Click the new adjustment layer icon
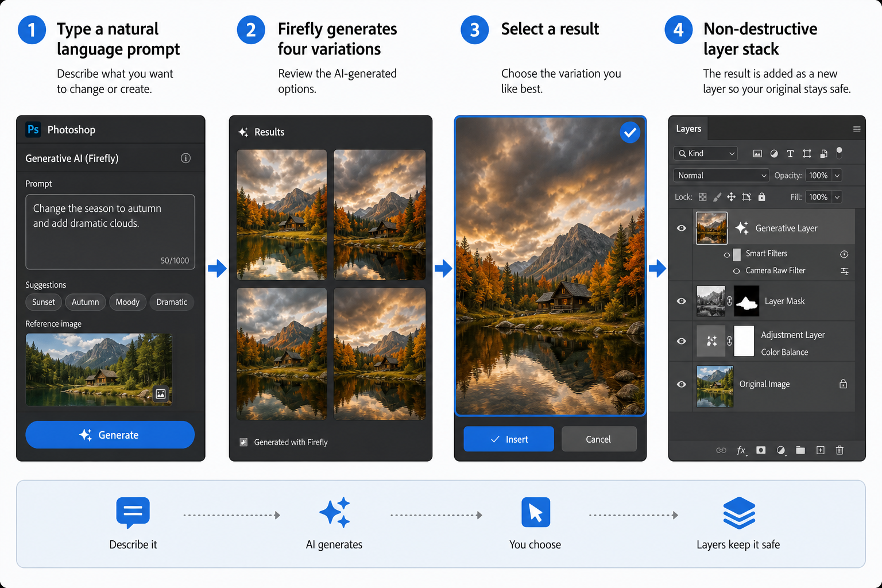 (781, 450)
